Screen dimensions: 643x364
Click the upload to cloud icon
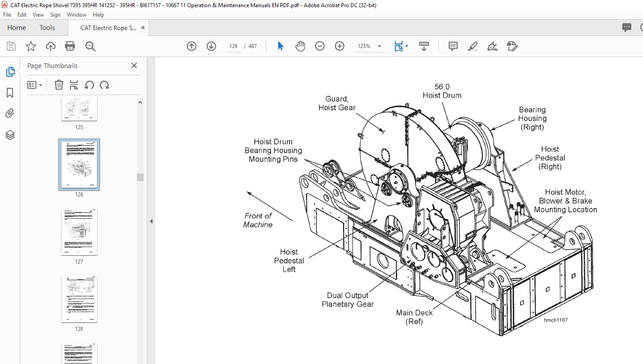(51, 46)
